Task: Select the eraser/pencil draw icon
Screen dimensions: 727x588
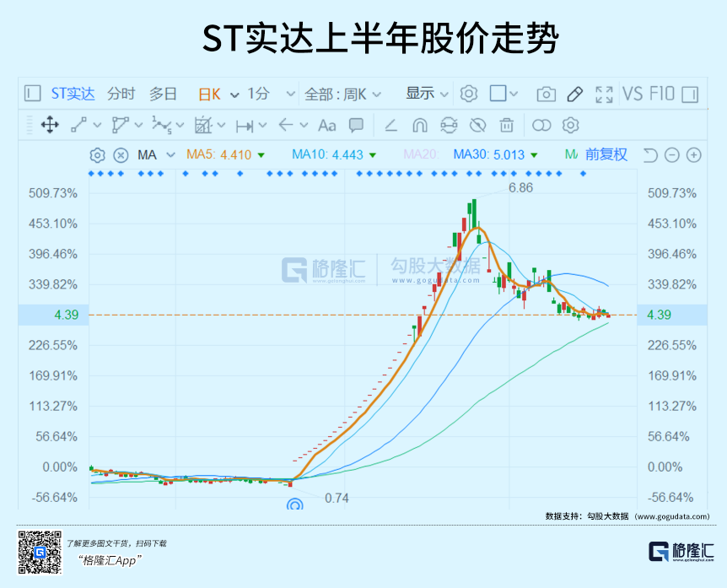Action: 575,94
